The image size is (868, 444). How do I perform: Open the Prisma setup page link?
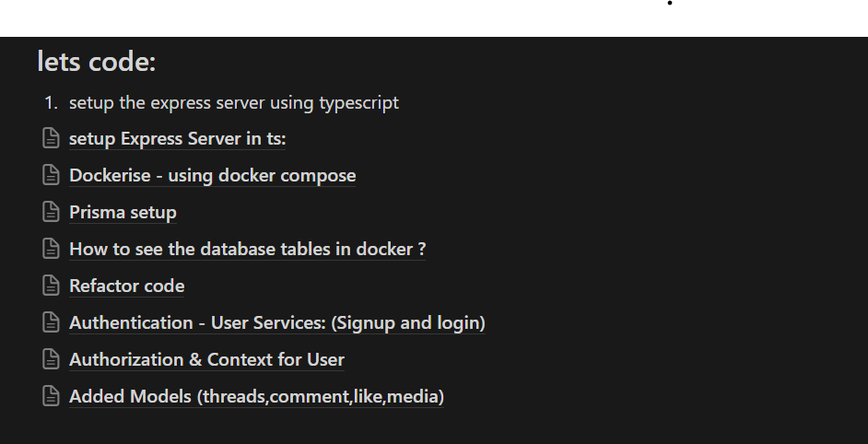[x=123, y=213]
